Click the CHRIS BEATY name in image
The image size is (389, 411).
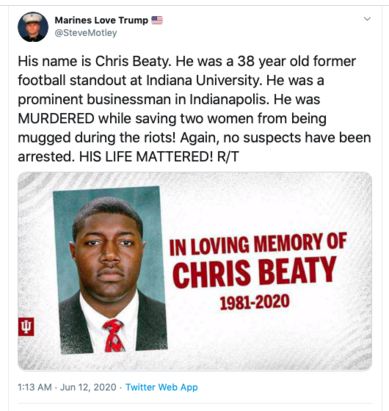tap(254, 273)
